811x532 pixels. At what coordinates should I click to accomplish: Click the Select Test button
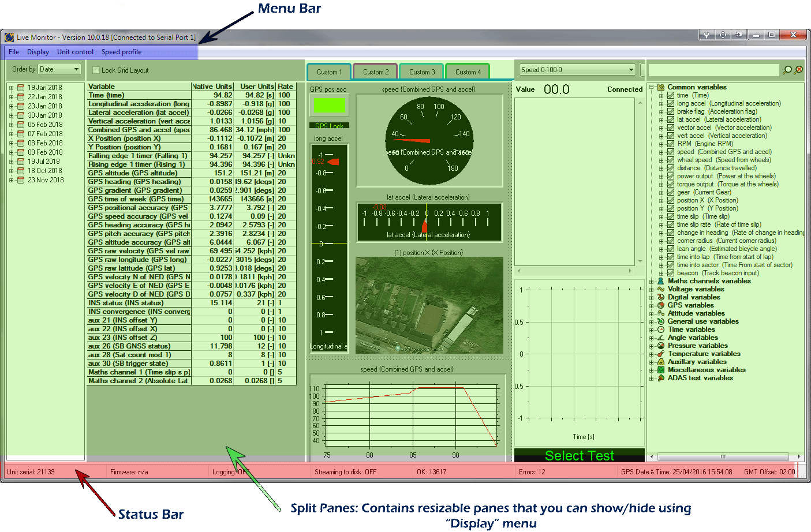(579, 456)
